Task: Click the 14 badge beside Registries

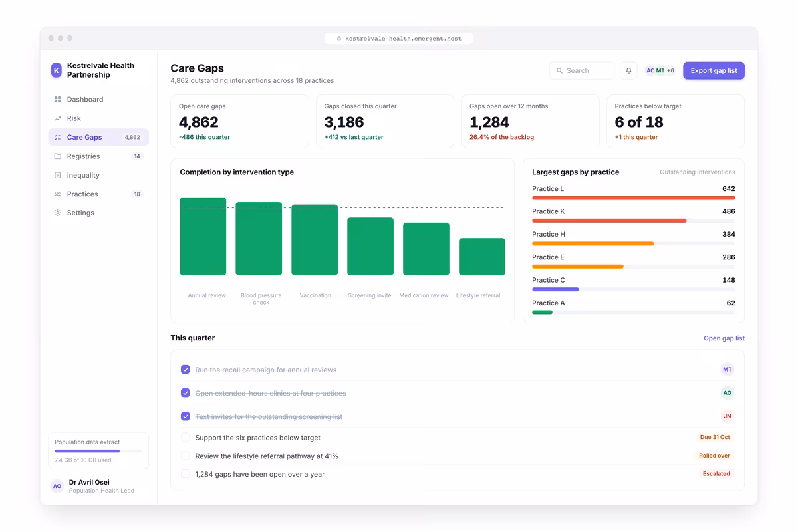Action: 137,156
